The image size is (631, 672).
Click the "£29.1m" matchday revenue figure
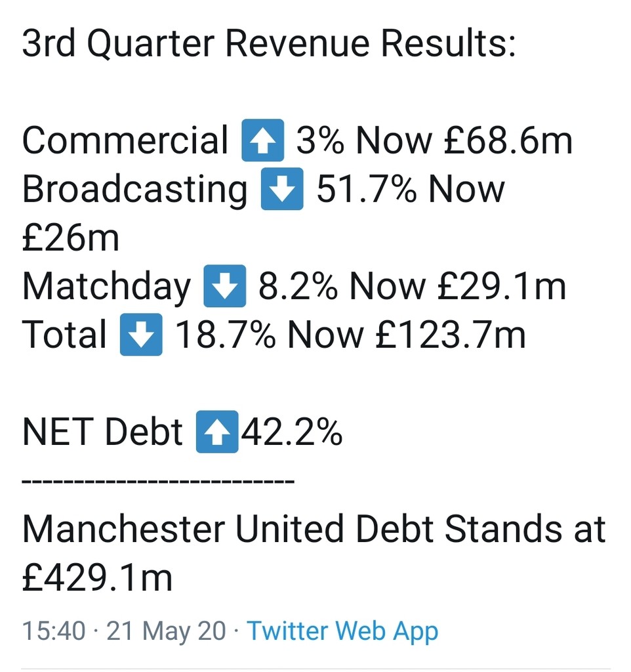coord(500,286)
